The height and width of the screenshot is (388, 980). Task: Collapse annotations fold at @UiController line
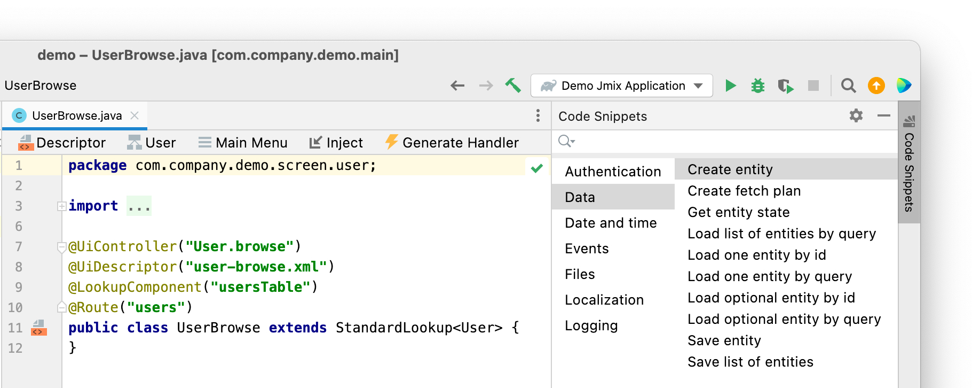62,247
